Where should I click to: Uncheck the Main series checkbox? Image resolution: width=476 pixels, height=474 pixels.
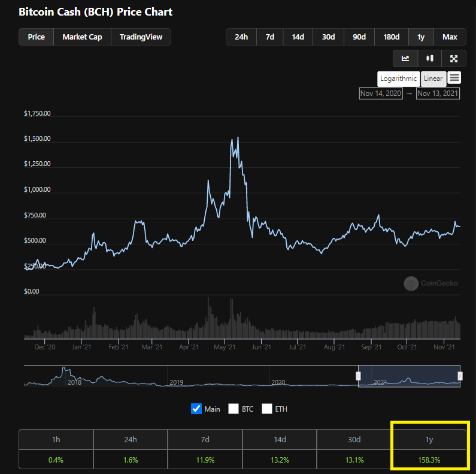click(x=196, y=409)
